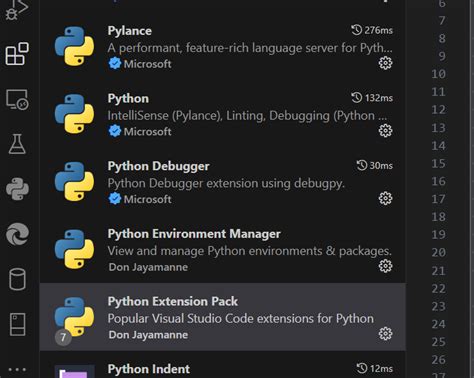Viewport: 474px width, 378px height.
Task: Open Manage gear for Pylance
Action: [385, 63]
